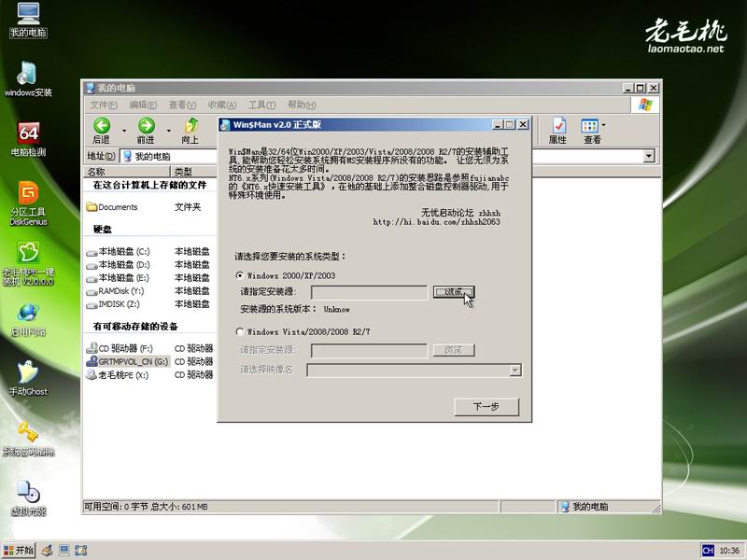Select the golden key password-clearing desktop icon

(x=28, y=439)
